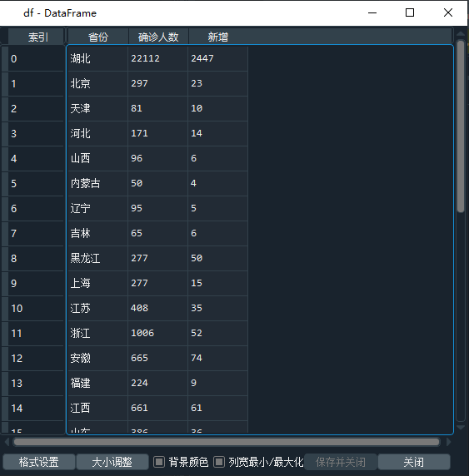The image size is (469, 476).
Task: Select the cell with value 408
Action: (157, 308)
